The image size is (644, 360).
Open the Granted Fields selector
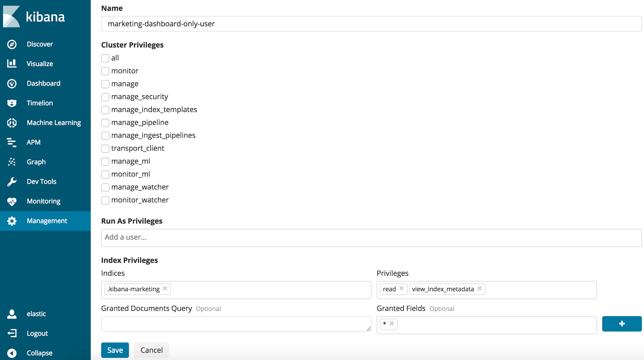point(486,325)
